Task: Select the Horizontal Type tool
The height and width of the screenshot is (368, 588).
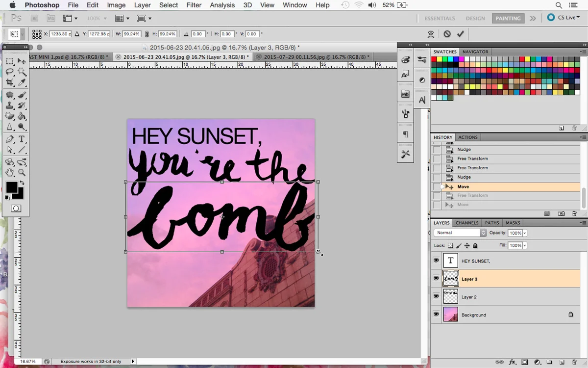Action: click(x=22, y=139)
